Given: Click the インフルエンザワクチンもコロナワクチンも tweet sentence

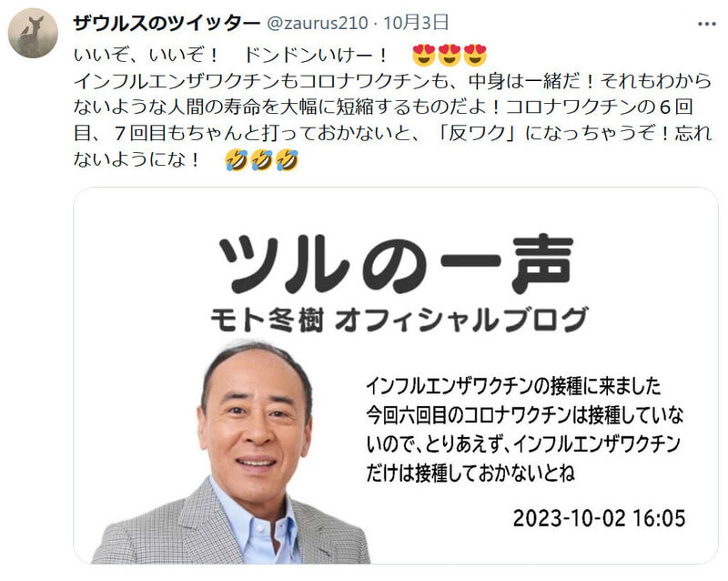Looking at the screenshot, I should pyautogui.click(x=259, y=81).
